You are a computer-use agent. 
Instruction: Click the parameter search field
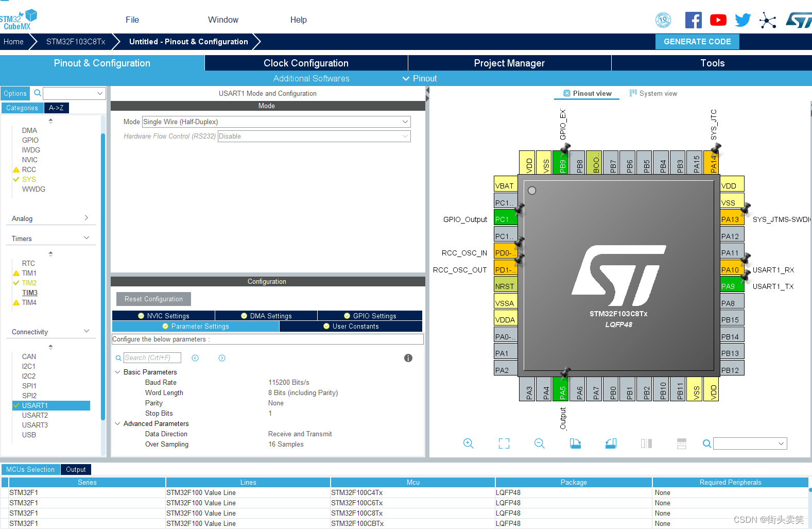pyautogui.click(x=152, y=357)
